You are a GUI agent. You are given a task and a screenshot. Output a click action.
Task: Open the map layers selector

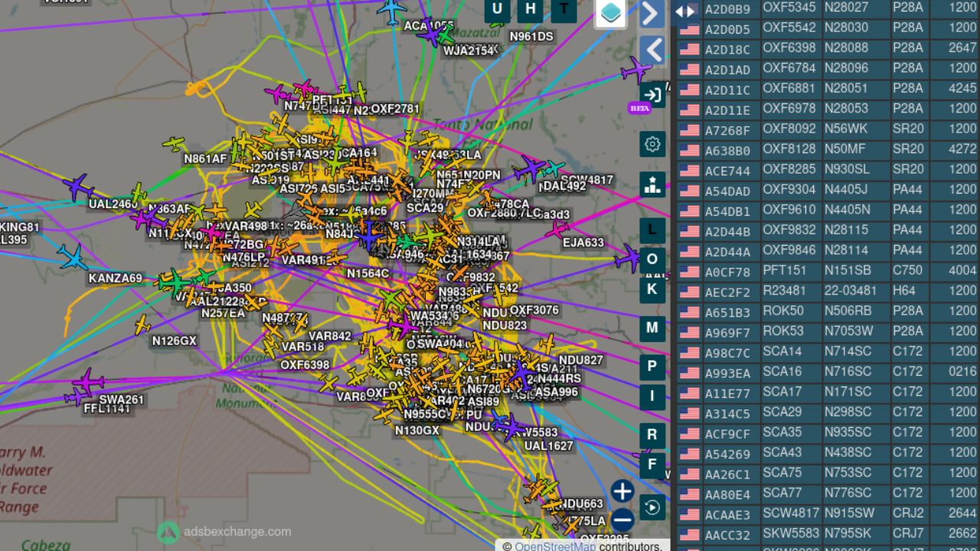tap(611, 12)
